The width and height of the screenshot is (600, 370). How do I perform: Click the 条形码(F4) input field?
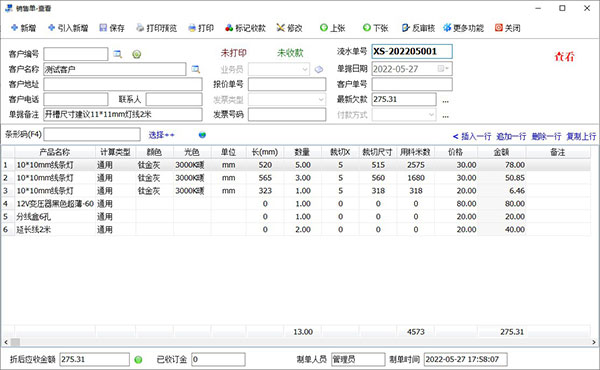(92, 134)
